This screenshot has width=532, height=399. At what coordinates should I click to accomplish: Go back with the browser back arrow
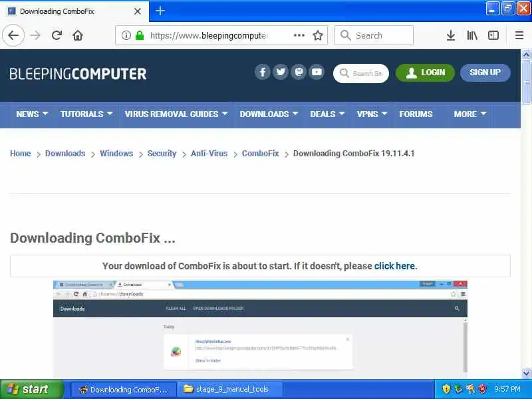pos(13,35)
